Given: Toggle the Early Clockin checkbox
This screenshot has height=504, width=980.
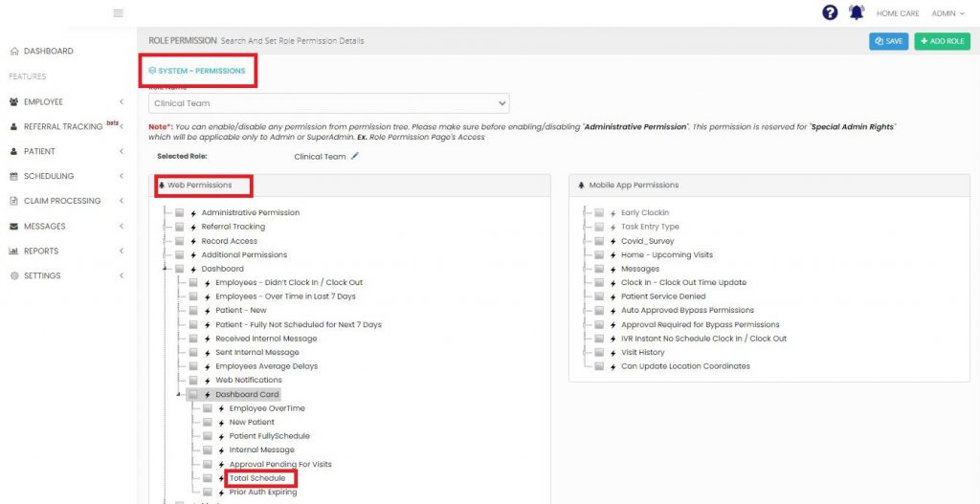Looking at the screenshot, I should click(599, 213).
